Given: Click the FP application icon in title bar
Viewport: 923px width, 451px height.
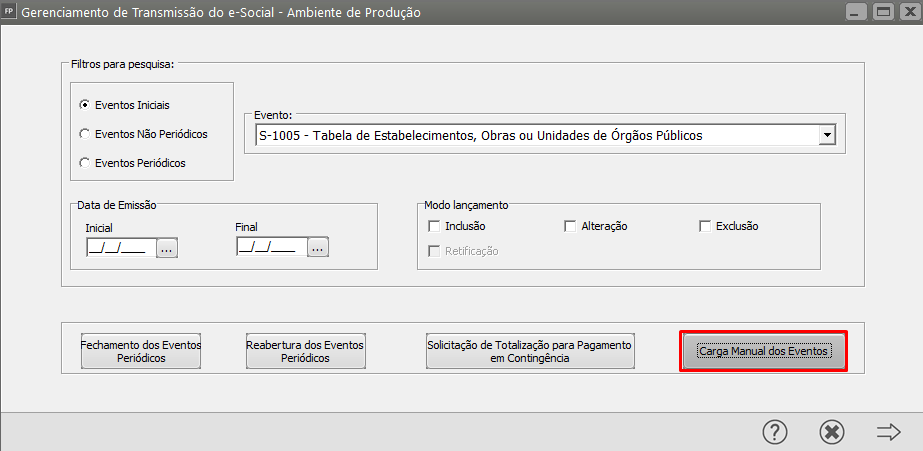Looking at the screenshot, I should click(10, 12).
